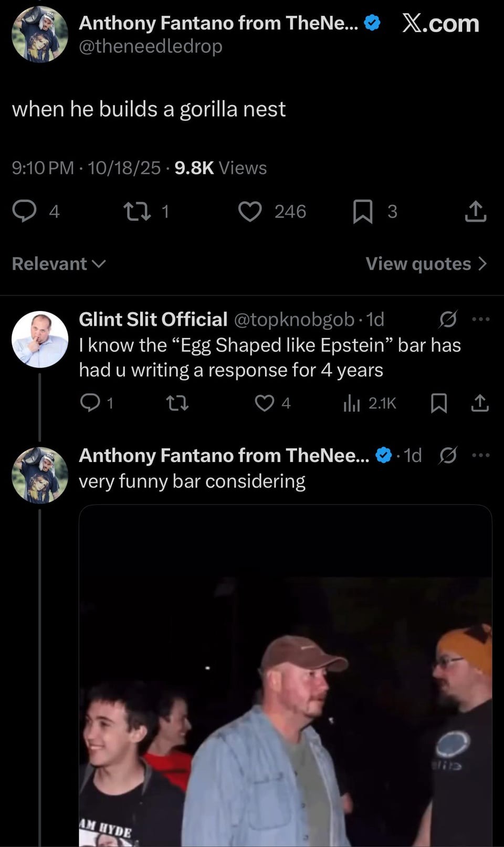
Task: Like Glint Slit Official's reply
Action: [x=265, y=403]
